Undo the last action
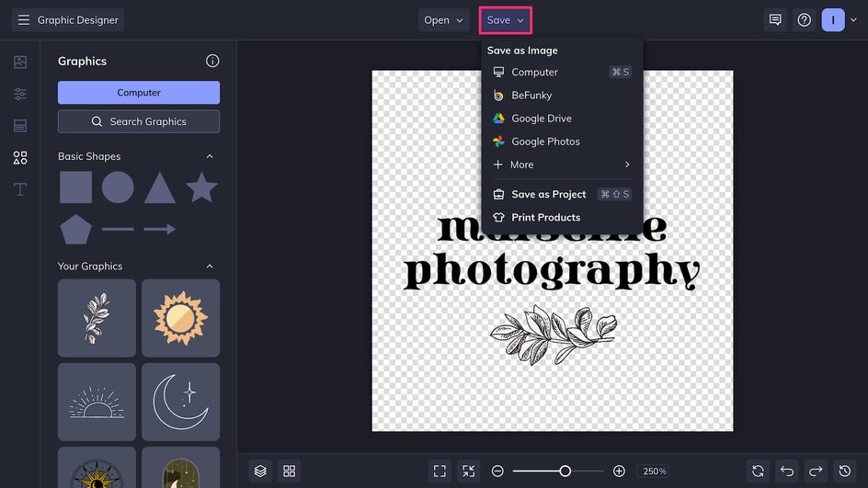The image size is (868, 488). pos(787,471)
